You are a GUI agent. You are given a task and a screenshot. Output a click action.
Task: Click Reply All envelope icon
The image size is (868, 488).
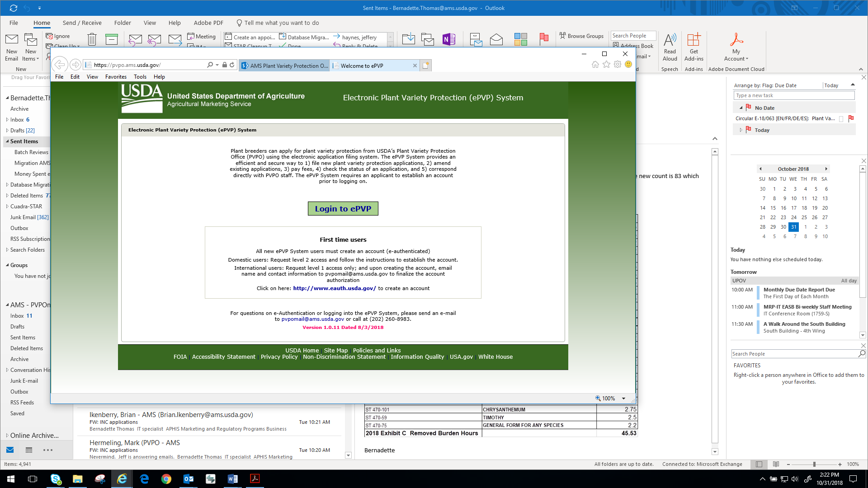(x=154, y=40)
